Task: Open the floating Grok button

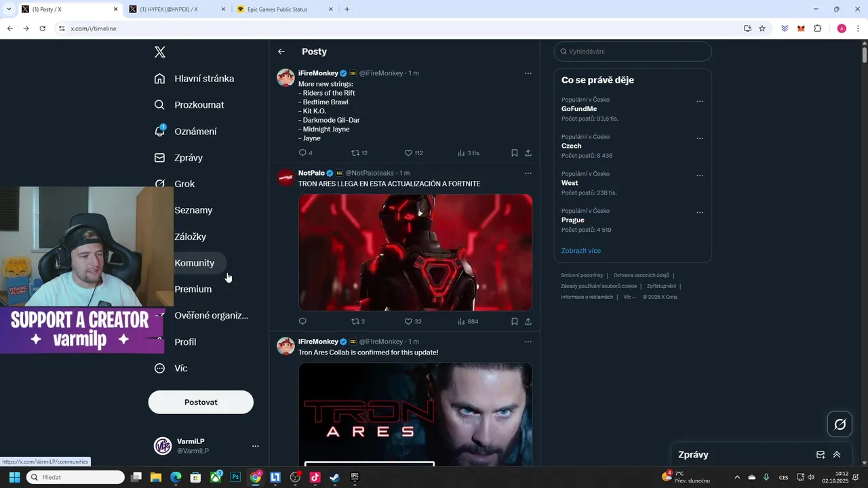Action: [840, 424]
